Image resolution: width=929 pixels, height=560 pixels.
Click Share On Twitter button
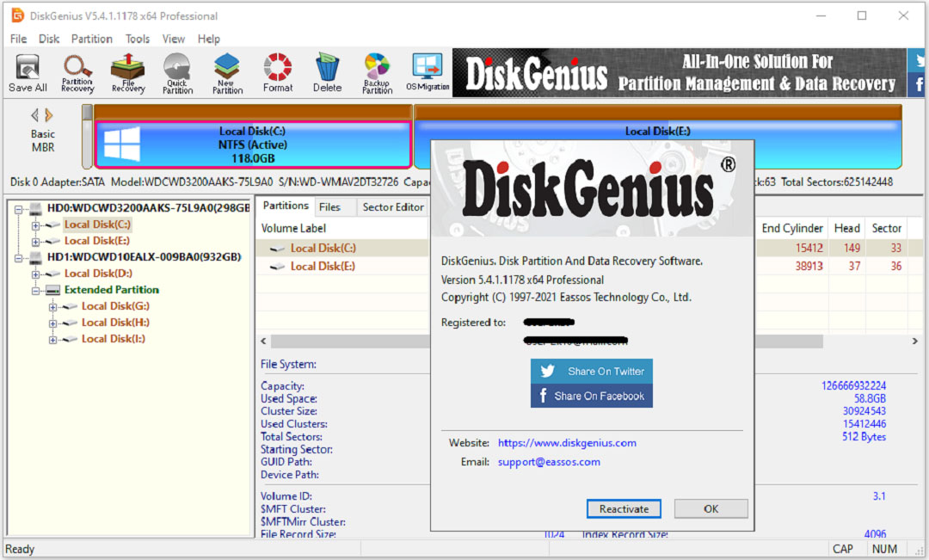[x=592, y=371]
